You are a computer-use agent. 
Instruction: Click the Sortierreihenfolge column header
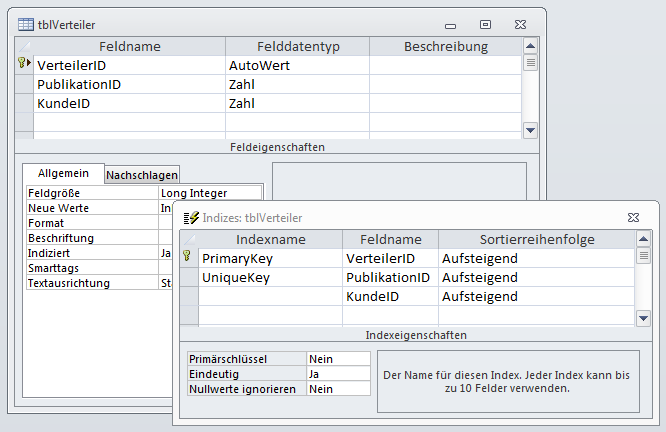tap(536, 240)
